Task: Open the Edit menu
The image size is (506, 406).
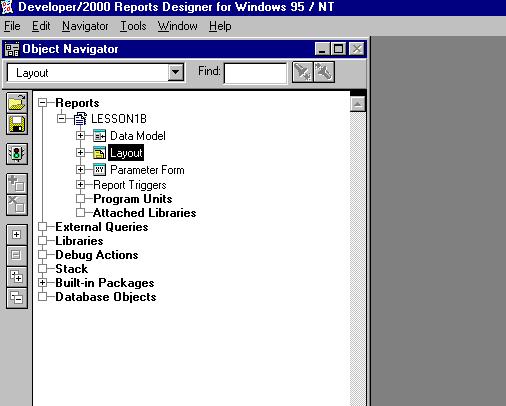Action: pos(41,26)
